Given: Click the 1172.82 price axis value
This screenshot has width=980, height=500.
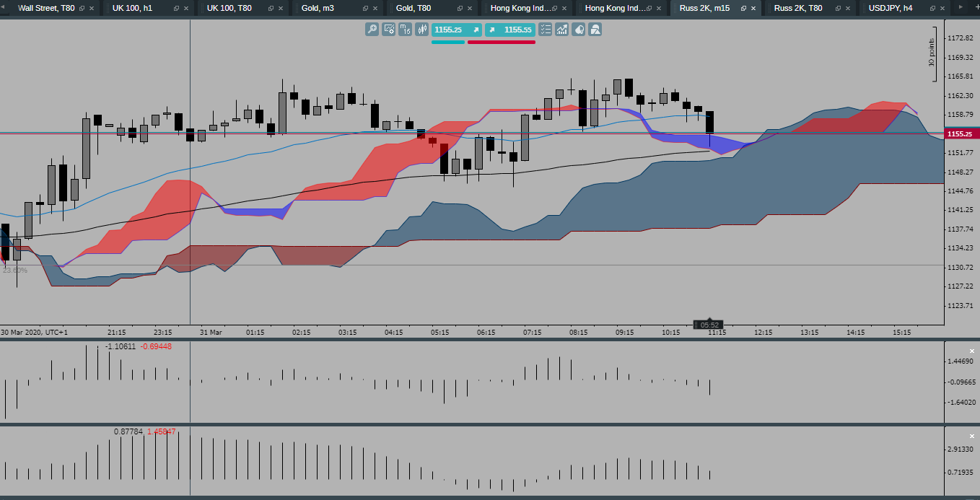Looking at the screenshot, I should [962, 38].
